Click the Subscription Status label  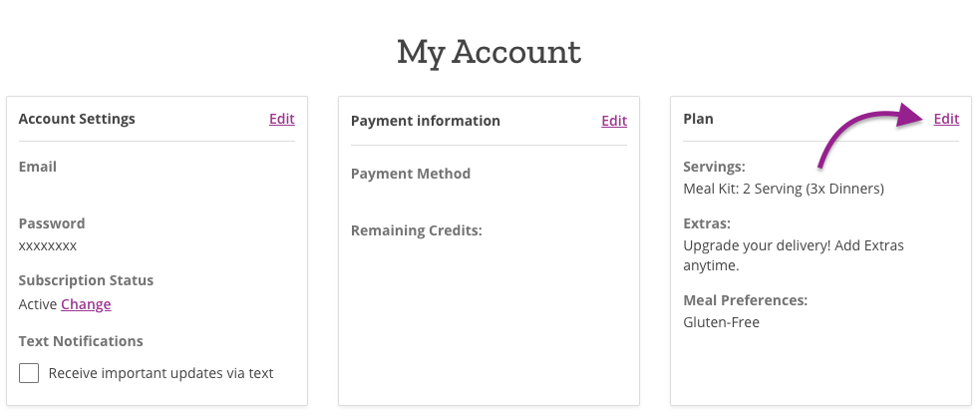[86, 280]
